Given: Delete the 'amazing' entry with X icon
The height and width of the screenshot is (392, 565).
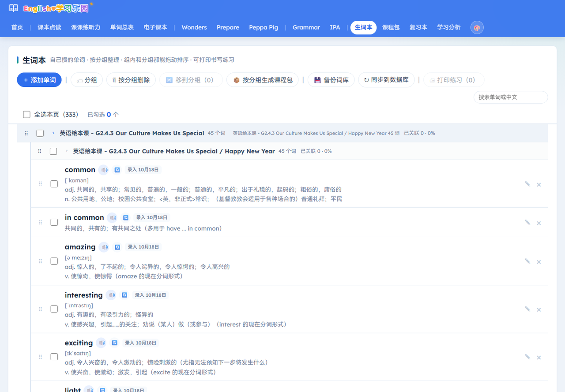Looking at the screenshot, I should pos(539,262).
